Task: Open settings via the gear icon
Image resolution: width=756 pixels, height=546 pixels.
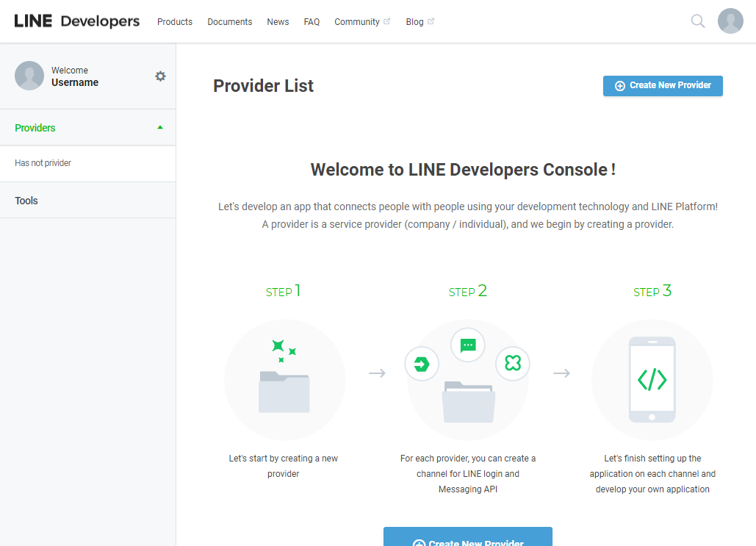Action: point(160,76)
